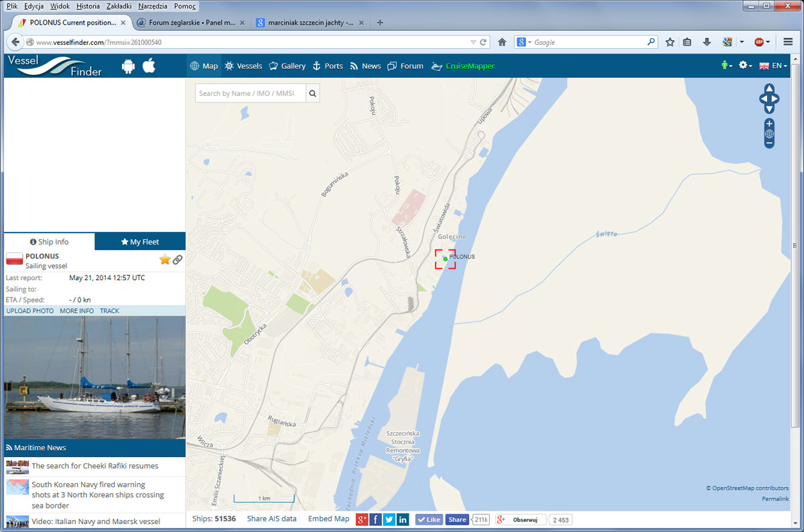Zoom in with the map plus button

769,124
